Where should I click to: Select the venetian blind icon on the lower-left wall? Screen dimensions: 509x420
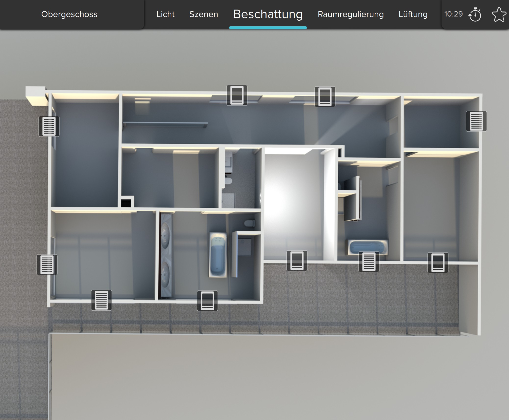pyautogui.click(x=47, y=265)
